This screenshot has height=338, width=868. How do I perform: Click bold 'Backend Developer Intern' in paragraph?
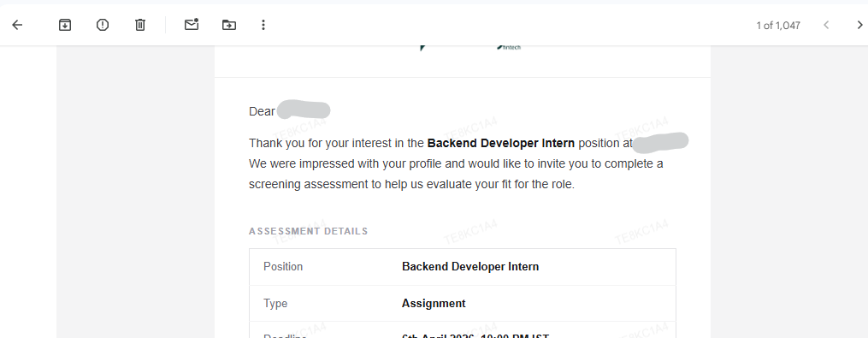pos(500,143)
